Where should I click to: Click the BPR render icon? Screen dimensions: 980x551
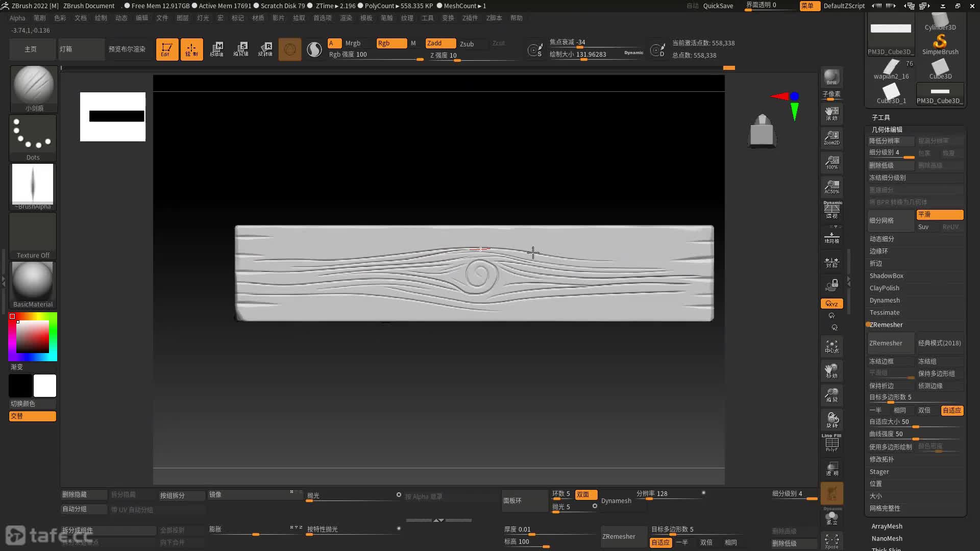[831, 77]
